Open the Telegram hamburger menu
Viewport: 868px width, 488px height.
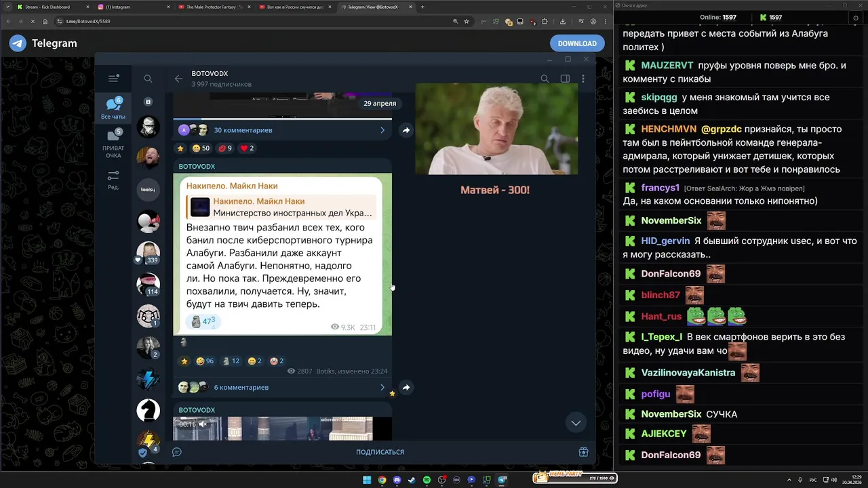click(x=113, y=79)
